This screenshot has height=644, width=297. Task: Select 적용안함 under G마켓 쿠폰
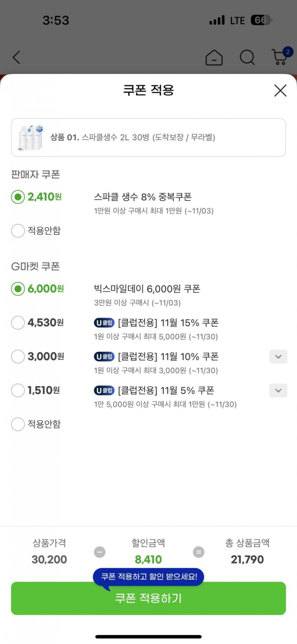(x=18, y=424)
